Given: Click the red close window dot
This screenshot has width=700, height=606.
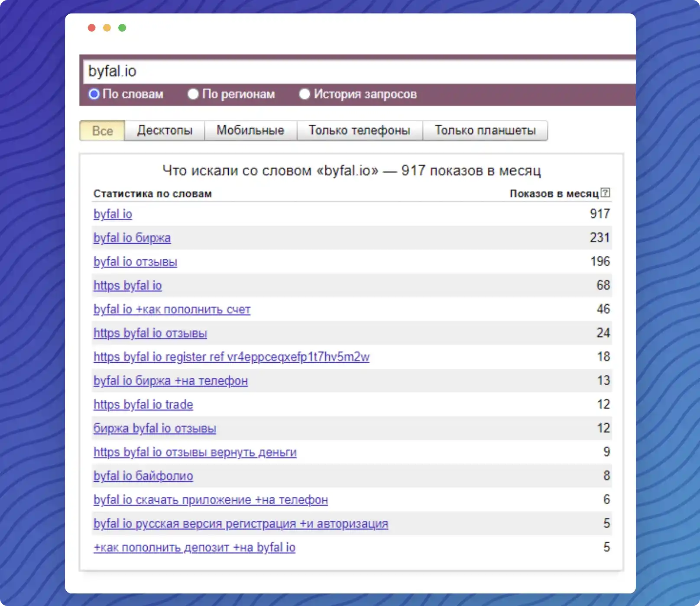Looking at the screenshot, I should pos(91,28).
